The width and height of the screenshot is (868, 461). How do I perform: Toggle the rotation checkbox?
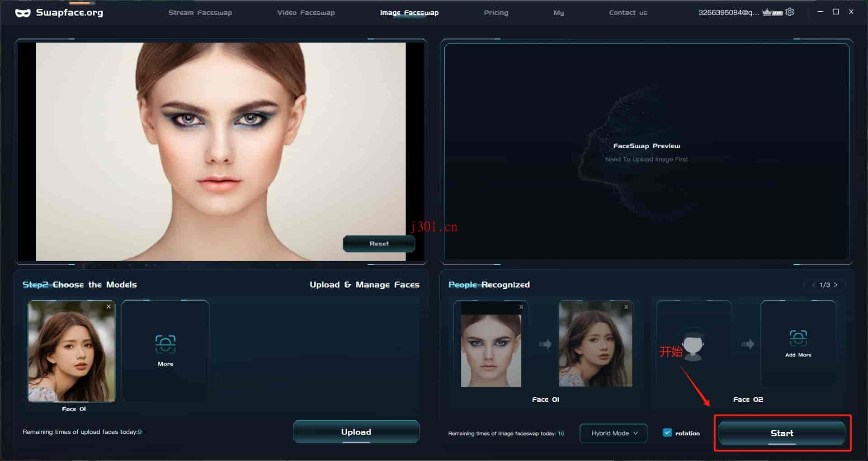tap(667, 433)
